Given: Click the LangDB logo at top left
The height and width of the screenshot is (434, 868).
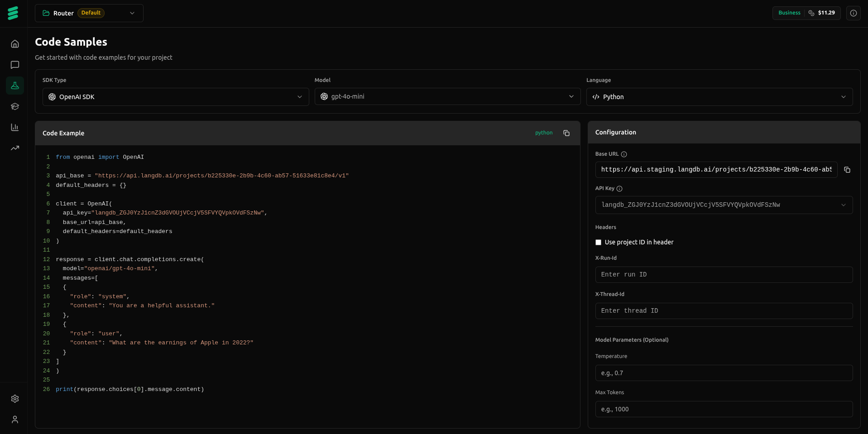Looking at the screenshot, I should coord(14,13).
